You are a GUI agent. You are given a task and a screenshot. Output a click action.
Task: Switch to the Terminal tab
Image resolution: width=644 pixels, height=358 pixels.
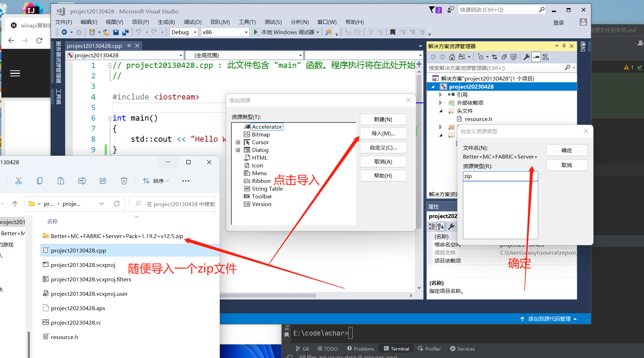397,349
